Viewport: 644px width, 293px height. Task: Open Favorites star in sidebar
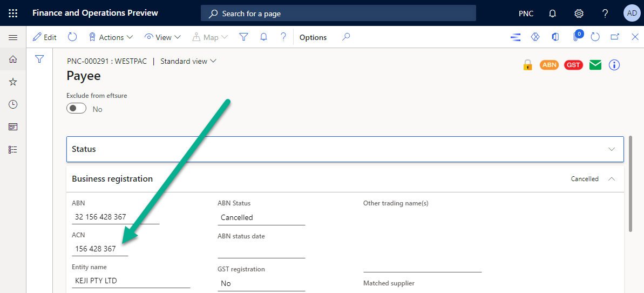coord(13,82)
